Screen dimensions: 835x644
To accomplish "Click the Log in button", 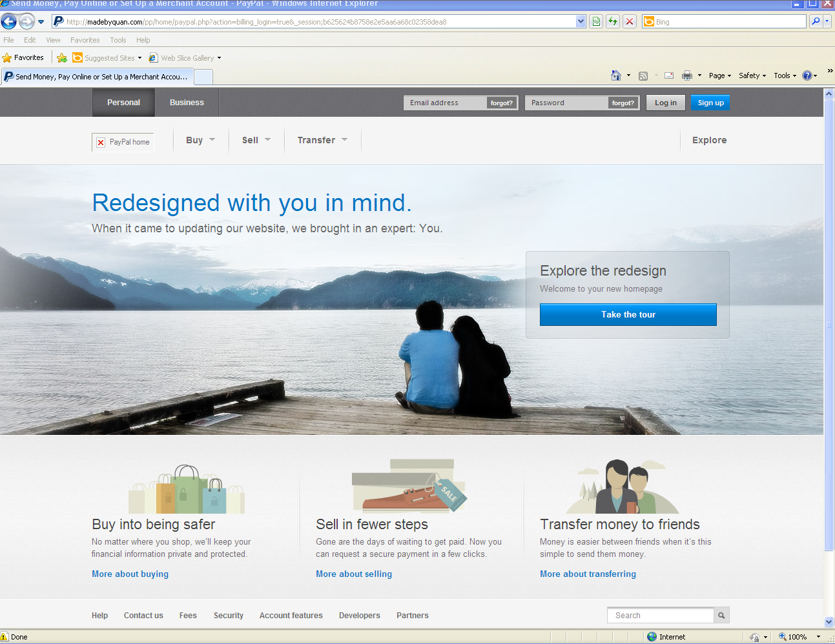I will [666, 103].
